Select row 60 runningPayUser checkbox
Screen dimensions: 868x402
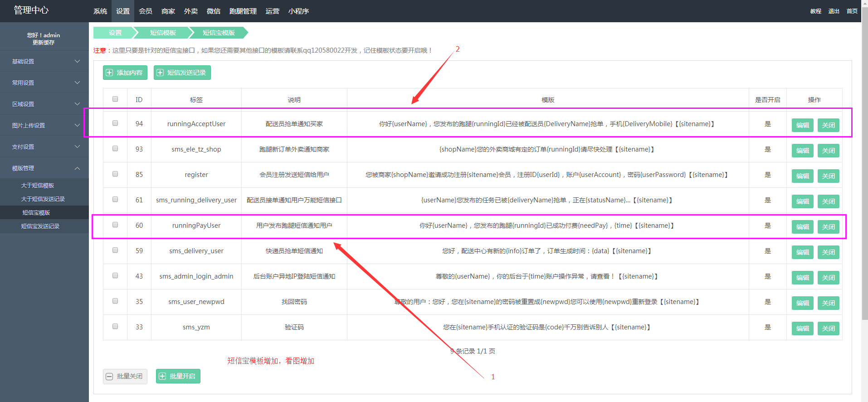click(115, 225)
